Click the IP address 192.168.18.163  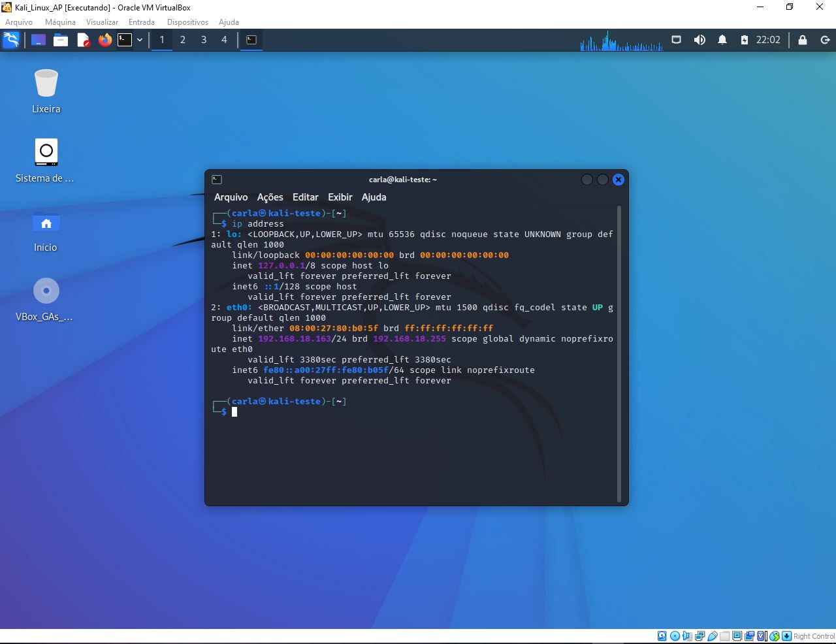pyautogui.click(x=295, y=339)
